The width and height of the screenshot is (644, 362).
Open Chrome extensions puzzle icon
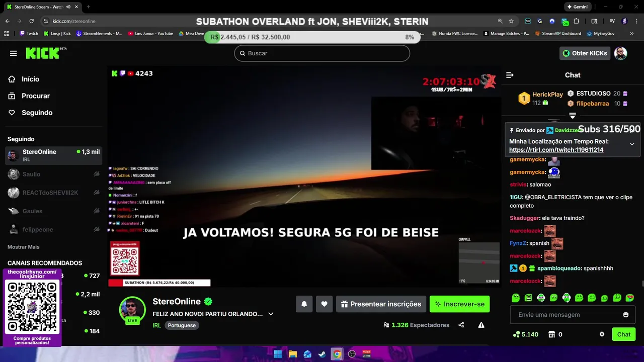577,21
